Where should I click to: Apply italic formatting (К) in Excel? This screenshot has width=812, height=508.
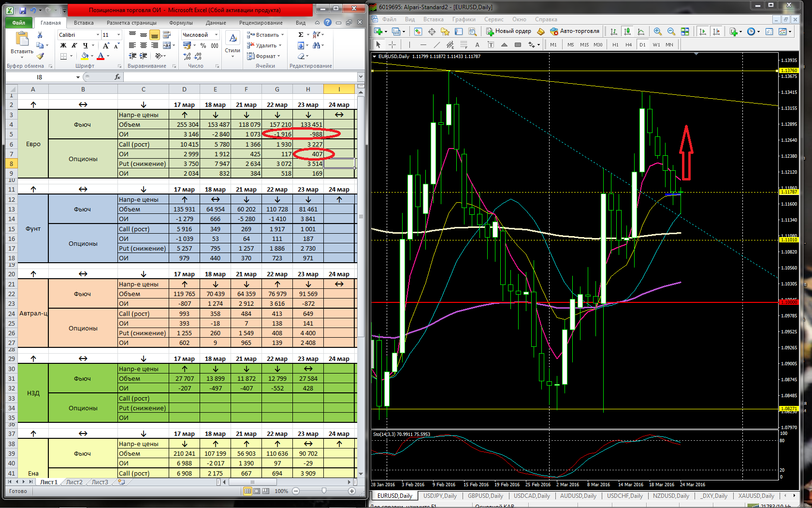[74, 45]
